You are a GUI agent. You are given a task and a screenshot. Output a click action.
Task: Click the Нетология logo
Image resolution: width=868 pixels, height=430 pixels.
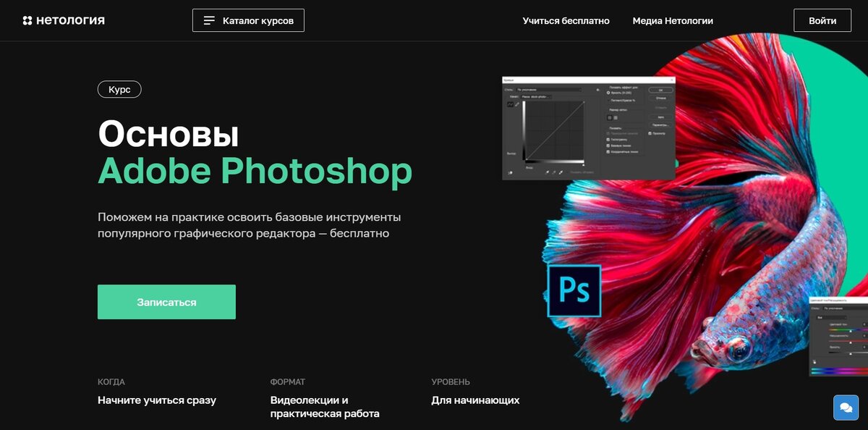point(64,20)
